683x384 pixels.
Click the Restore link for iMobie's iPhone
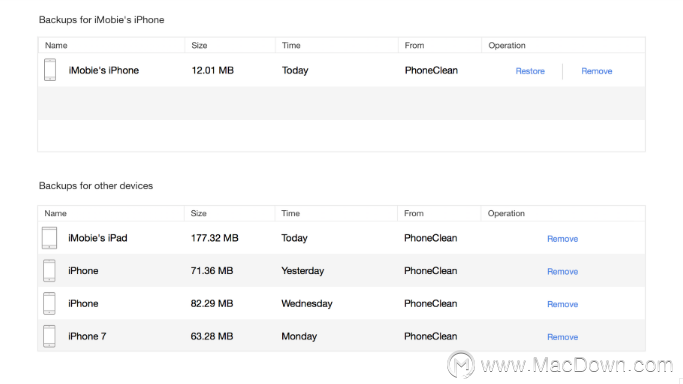530,71
